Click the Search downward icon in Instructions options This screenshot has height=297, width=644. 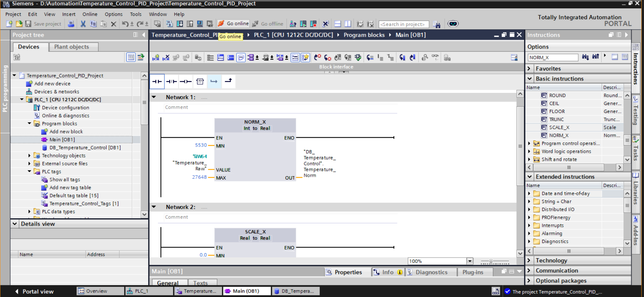pos(585,57)
